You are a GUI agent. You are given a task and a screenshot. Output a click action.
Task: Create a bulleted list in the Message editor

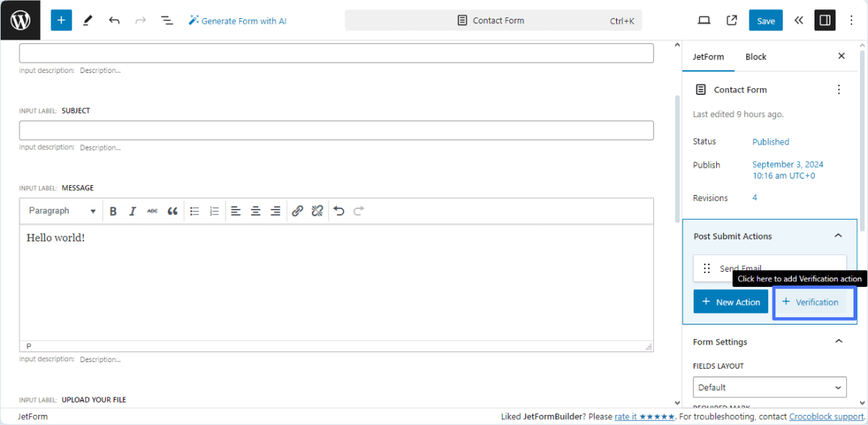[x=194, y=210]
